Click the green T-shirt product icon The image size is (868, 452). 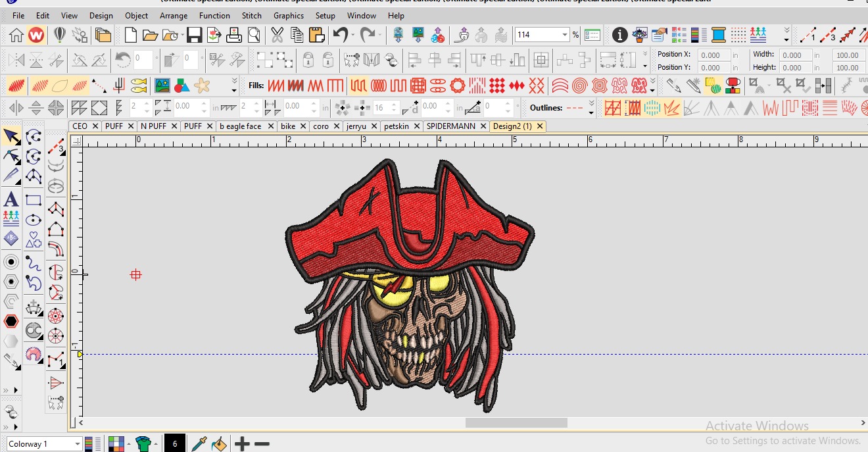point(143,444)
